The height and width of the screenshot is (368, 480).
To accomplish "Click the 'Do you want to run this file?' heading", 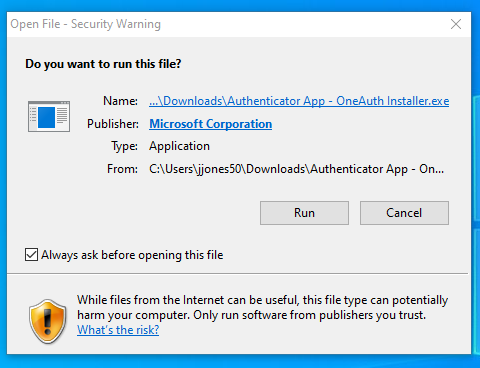I will (103, 64).
